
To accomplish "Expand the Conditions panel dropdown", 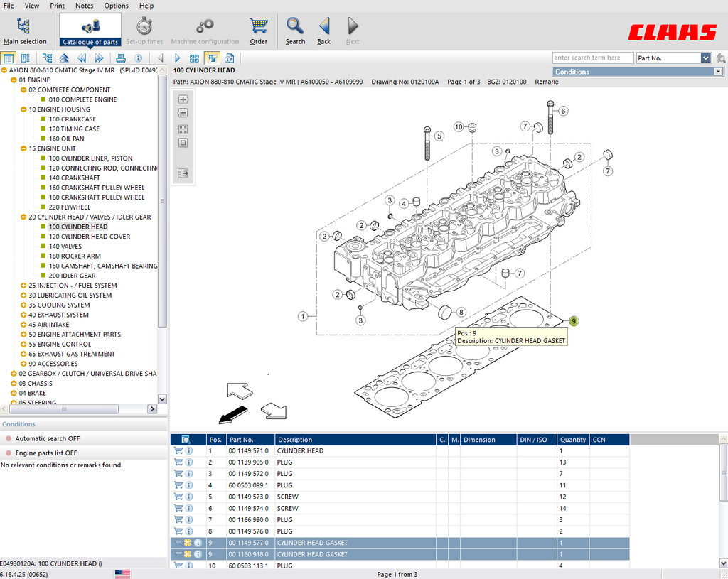I will click(x=718, y=72).
